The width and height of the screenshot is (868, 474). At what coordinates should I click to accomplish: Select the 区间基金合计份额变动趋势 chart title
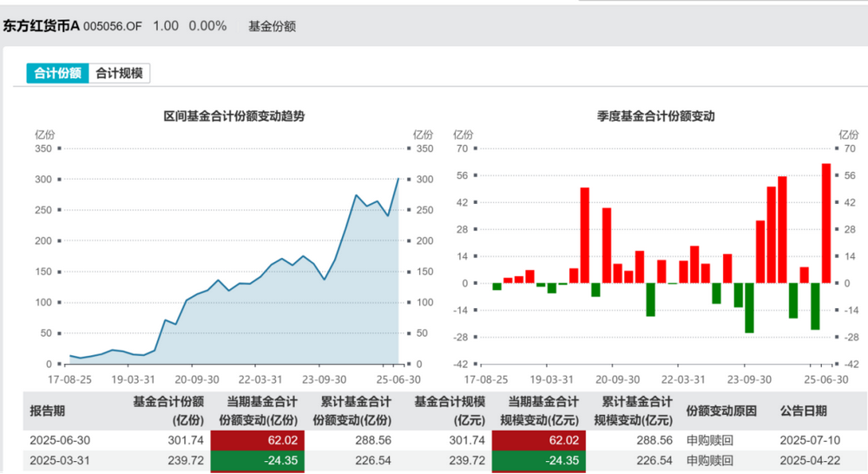point(234,115)
